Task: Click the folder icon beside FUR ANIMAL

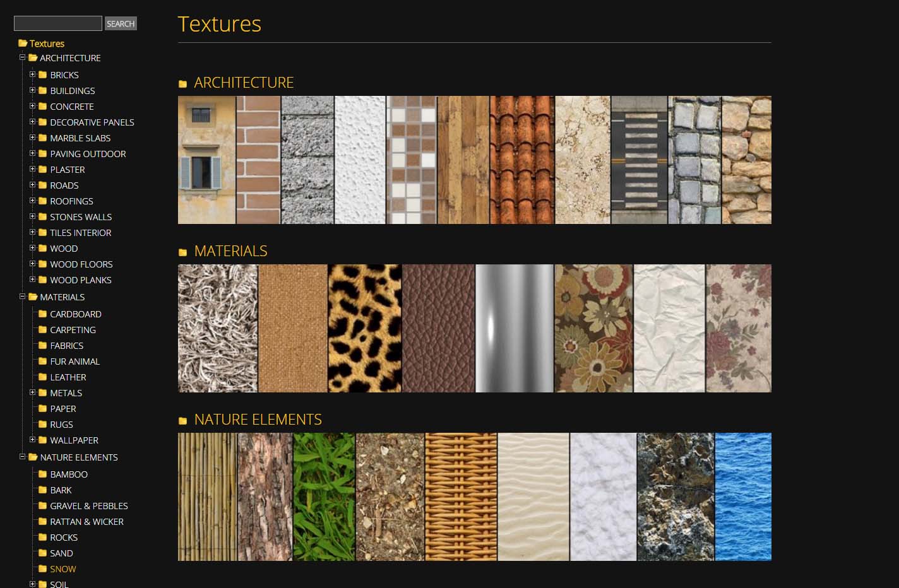Action: 43,361
